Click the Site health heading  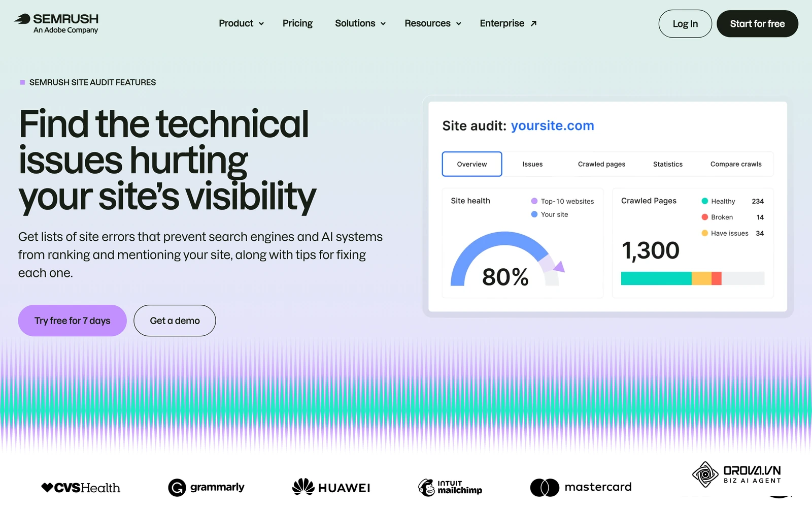(x=470, y=201)
